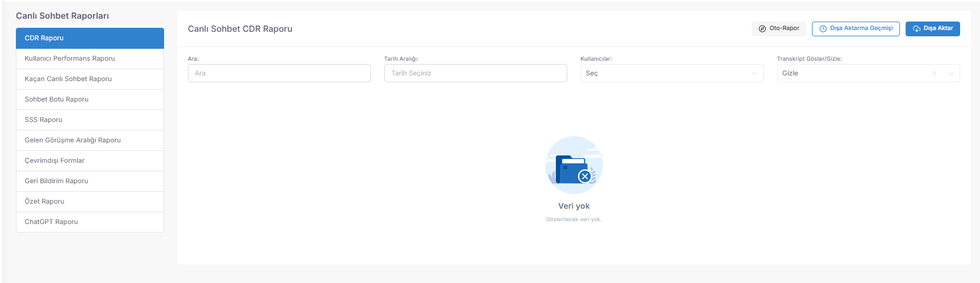Click the Dışa Aktar button
This screenshot has width=980, height=283.
tap(932, 28)
